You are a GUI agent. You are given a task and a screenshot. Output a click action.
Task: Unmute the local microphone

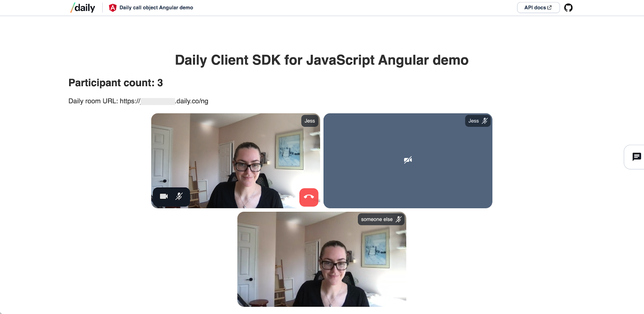coord(179,196)
